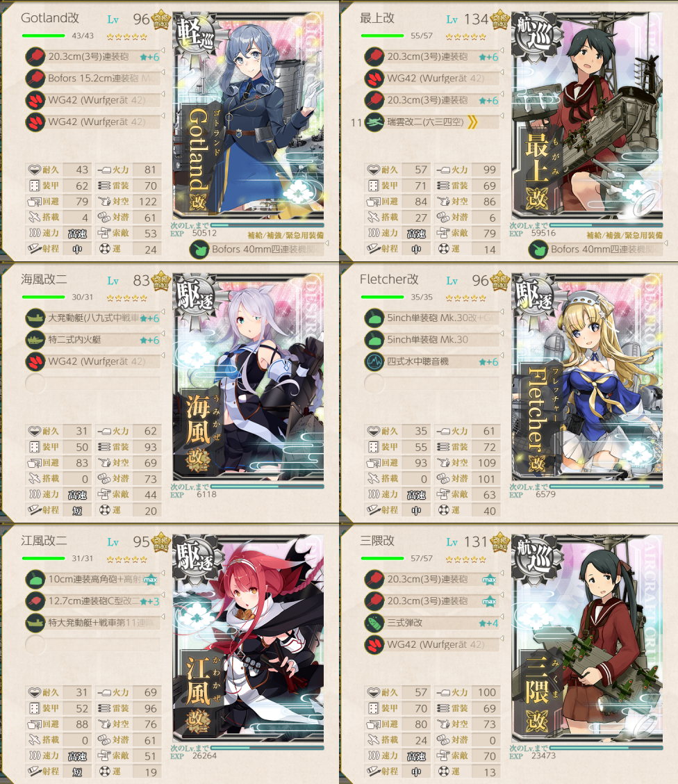This screenshot has width=678, height=784.
Task: Select the green shell icon beside 三式弾改
Action: click(374, 623)
